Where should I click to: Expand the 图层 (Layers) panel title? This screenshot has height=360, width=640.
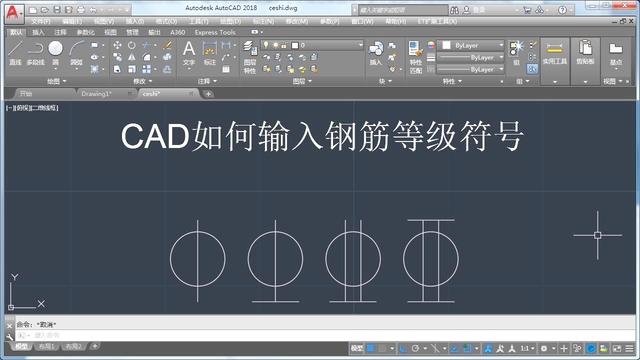coord(302,81)
